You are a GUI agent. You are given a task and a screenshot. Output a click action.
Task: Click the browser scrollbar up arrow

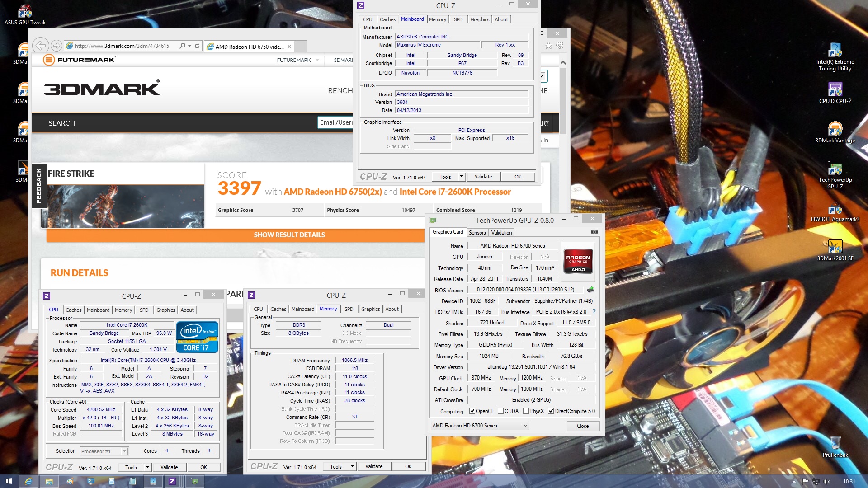point(563,62)
